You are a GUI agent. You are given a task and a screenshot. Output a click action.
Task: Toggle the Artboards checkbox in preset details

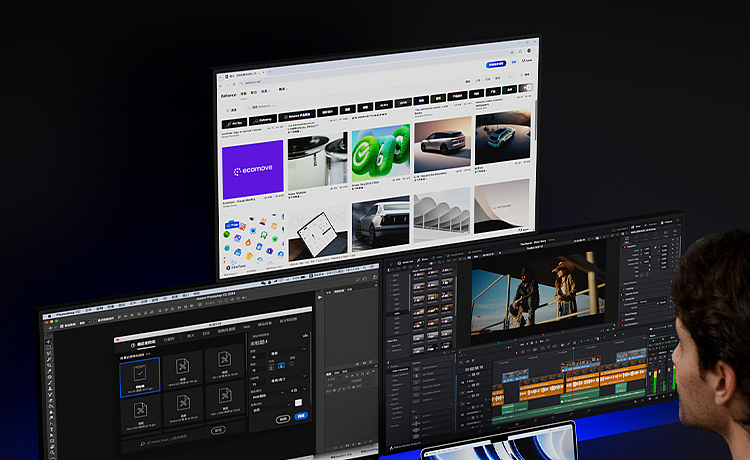point(292,363)
